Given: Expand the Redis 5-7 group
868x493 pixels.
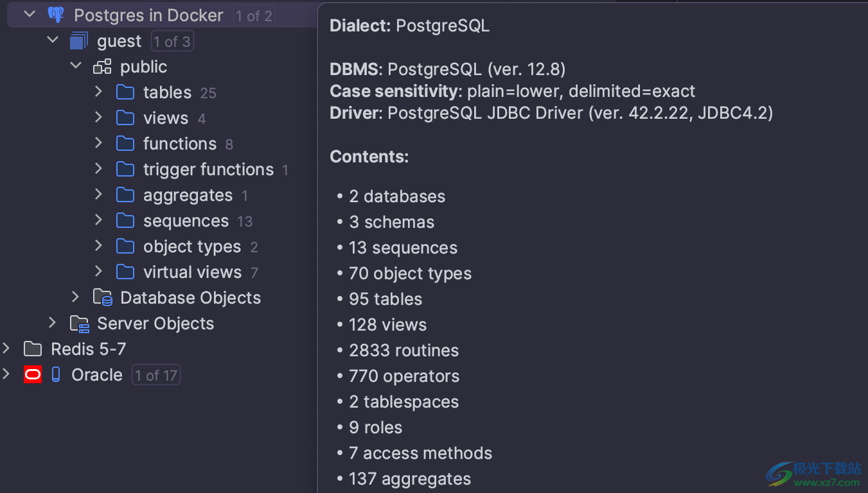Looking at the screenshot, I should (6, 349).
